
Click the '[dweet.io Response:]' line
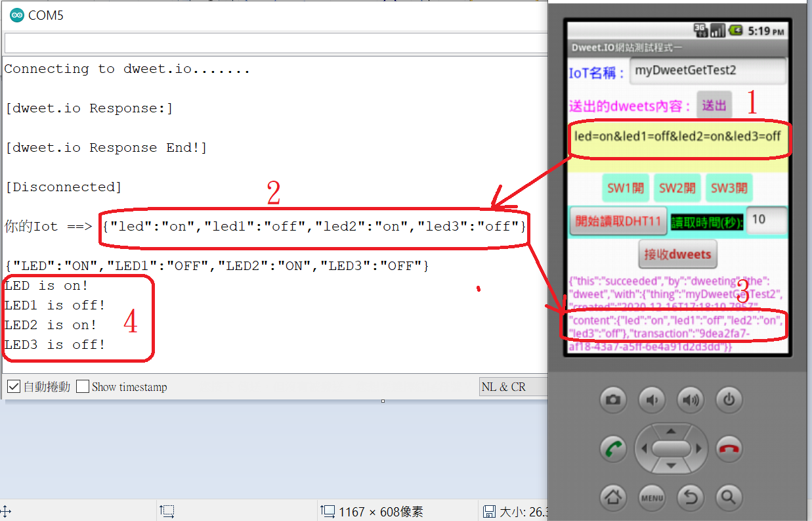[89, 108]
